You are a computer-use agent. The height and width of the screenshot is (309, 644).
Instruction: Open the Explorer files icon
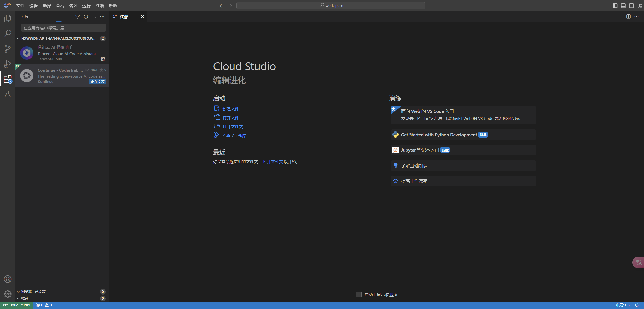coord(8,19)
